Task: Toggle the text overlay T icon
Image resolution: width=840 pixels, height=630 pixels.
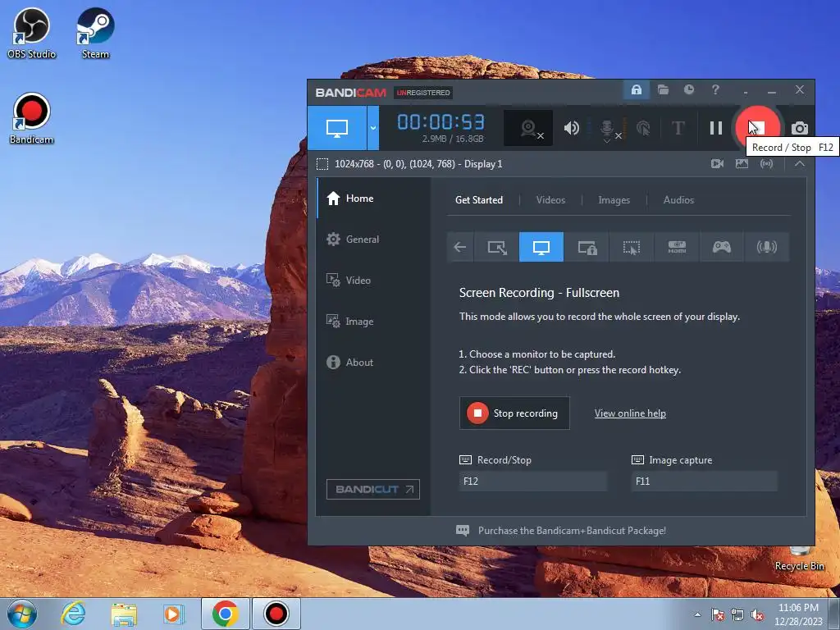Action: pos(678,128)
